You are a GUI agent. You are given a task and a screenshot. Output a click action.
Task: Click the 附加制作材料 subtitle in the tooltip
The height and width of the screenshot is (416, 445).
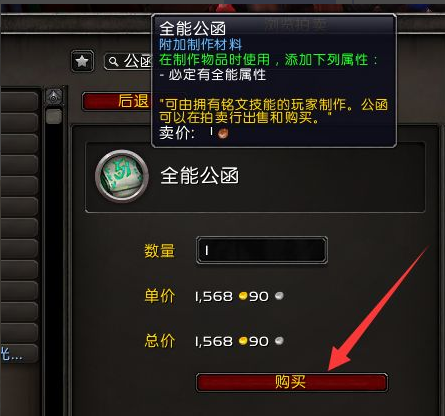point(200,45)
